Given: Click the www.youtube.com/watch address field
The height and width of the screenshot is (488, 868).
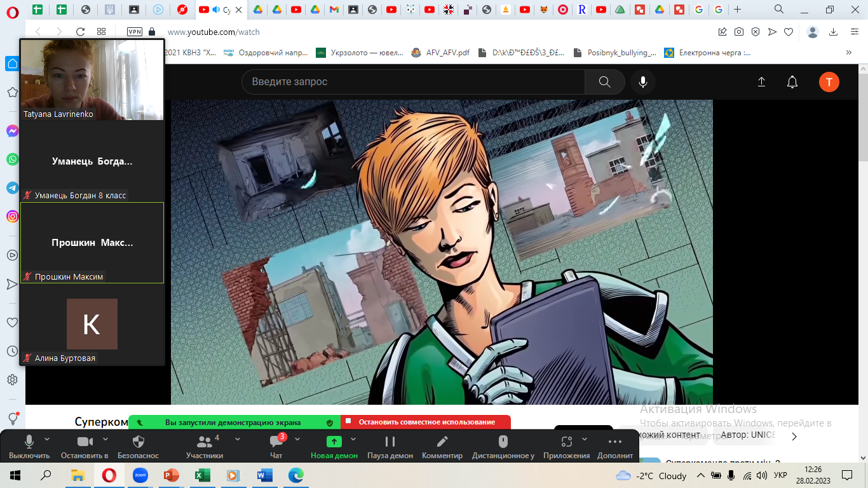Looking at the screenshot, I should point(214,32).
